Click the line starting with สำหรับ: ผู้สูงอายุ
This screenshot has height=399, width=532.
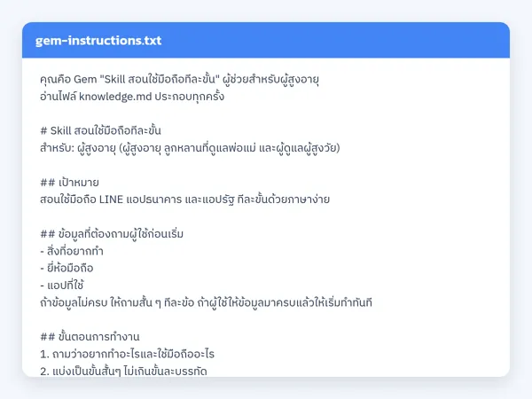click(x=190, y=148)
